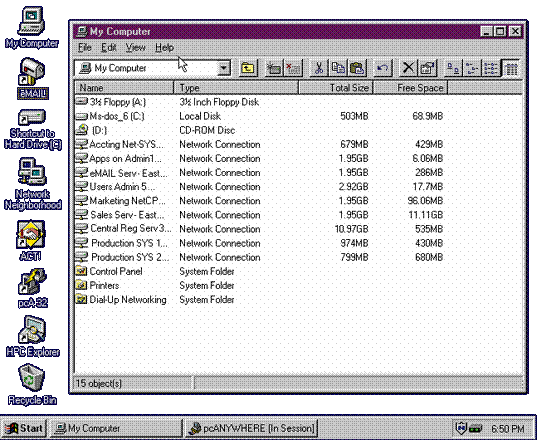Click the 11.11GB free space value
The image size is (537, 440).
click(x=425, y=215)
